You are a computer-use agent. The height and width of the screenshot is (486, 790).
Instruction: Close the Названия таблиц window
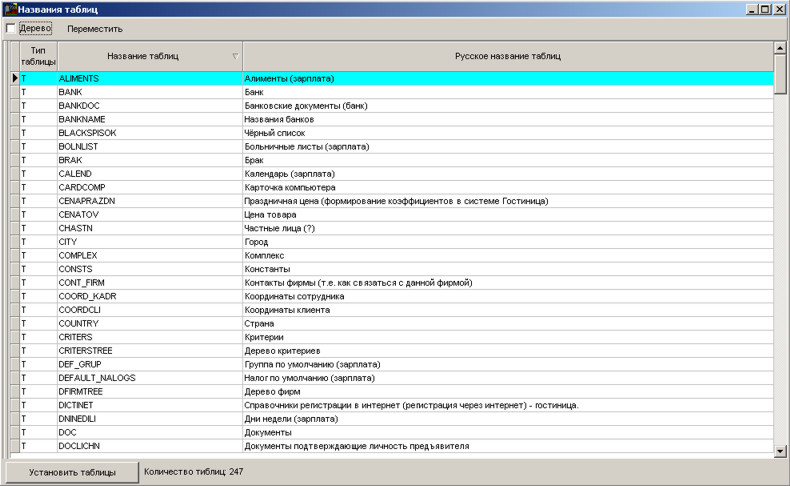(x=780, y=9)
